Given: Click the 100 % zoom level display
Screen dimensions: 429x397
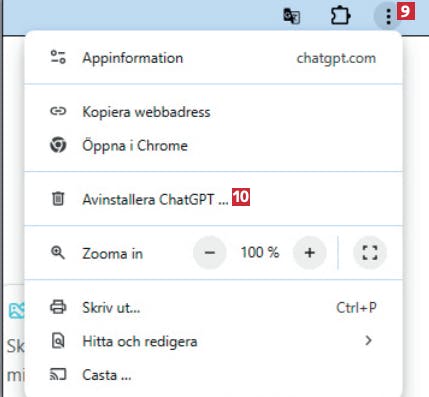Looking at the screenshot, I should click(x=260, y=252).
